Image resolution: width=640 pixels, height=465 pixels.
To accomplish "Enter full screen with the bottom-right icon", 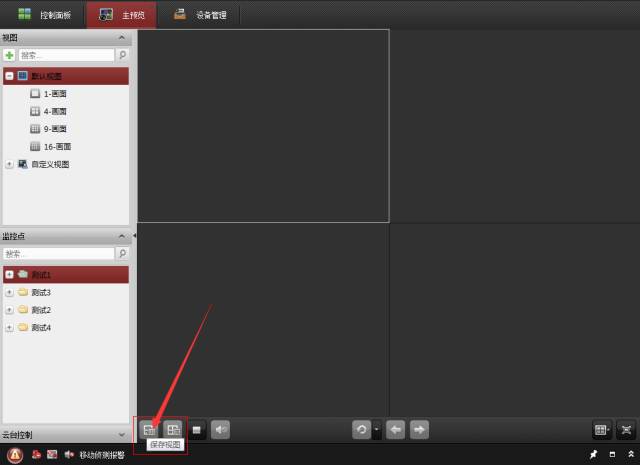I will pyautogui.click(x=626, y=429).
